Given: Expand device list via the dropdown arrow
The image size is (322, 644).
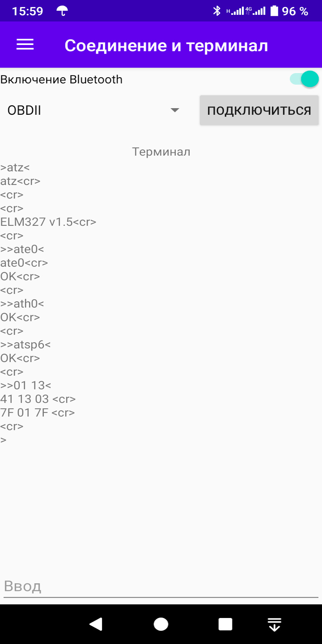Looking at the screenshot, I should [x=175, y=110].
